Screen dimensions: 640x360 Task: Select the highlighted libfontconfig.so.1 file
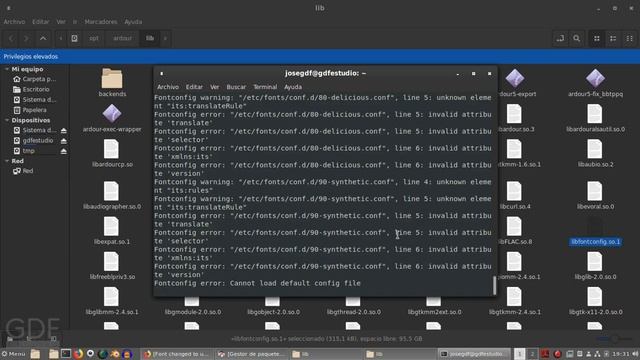(595, 231)
